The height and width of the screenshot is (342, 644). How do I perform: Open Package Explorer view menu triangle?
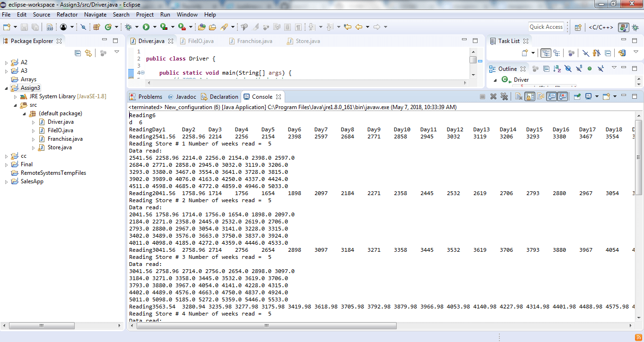pyautogui.click(x=117, y=52)
